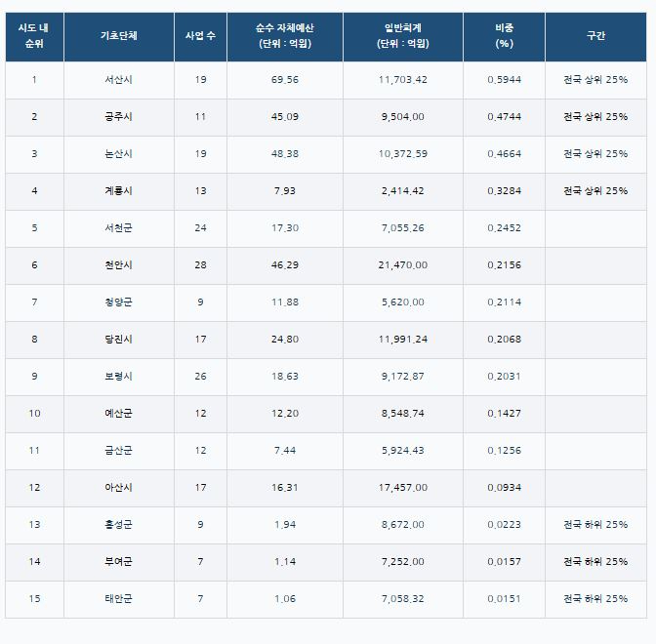Click the ratio value 0.5944
Image resolution: width=656 pixels, height=644 pixels.
point(504,80)
